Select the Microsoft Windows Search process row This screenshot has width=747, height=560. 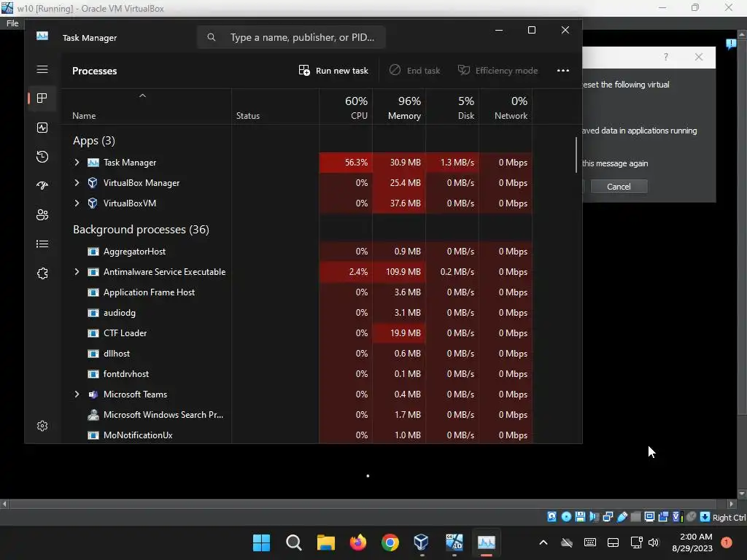(x=295, y=415)
